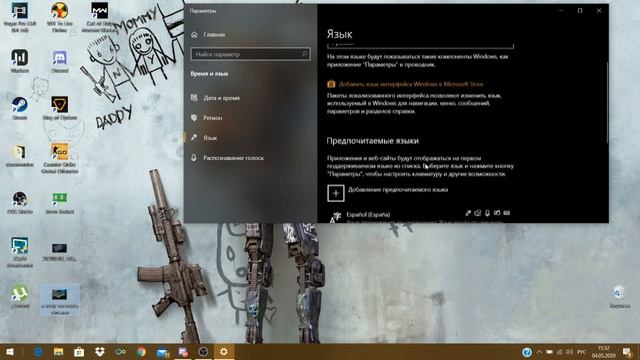Launch Counter-Strike Global Offensive shortcut
This screenshot has height=360, width=640.
pos(60,158)
